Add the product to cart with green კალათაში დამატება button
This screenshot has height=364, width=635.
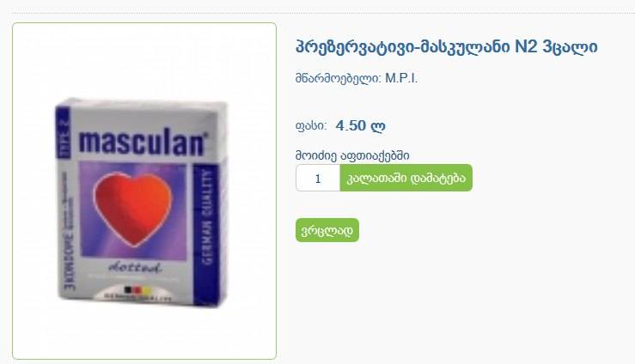(406, 178)
